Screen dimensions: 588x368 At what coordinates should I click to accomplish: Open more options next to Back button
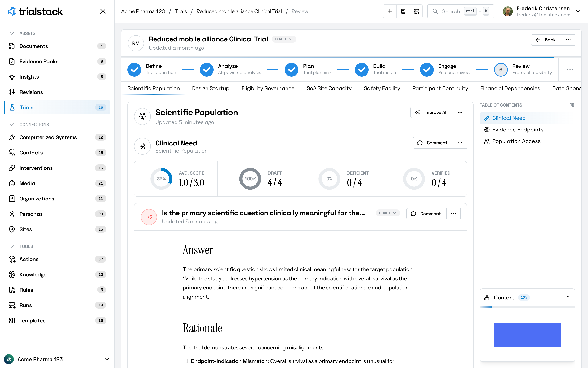568,40
